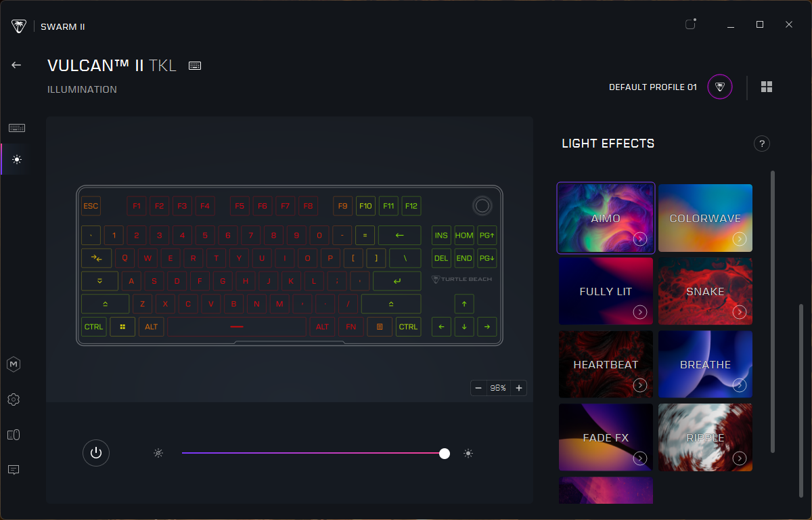The width and height of the screenshot is (812, 520).
Task: Click the Backspace key on keyboard preview
Action: click(x=399, y=236)
